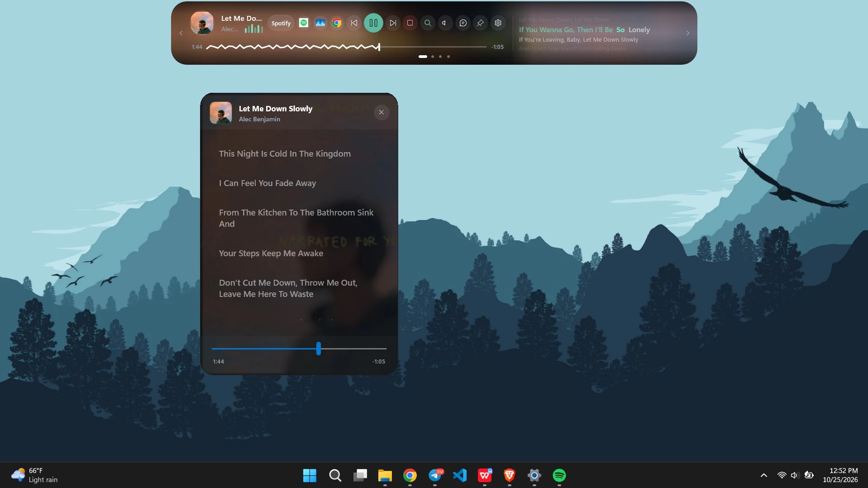Open Brave browser from taskbar
Image resolution: width=868 pixels, height=488 pixels.
tap(510, 475)
